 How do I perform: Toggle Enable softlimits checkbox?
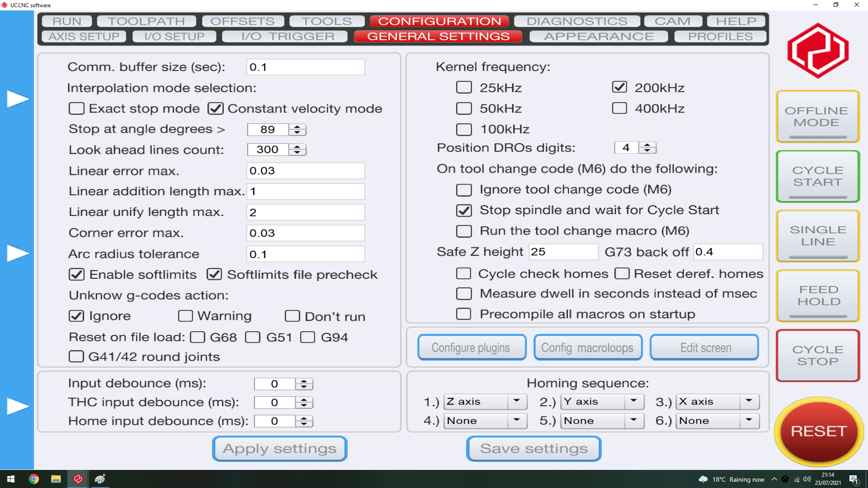pos(76,274)
